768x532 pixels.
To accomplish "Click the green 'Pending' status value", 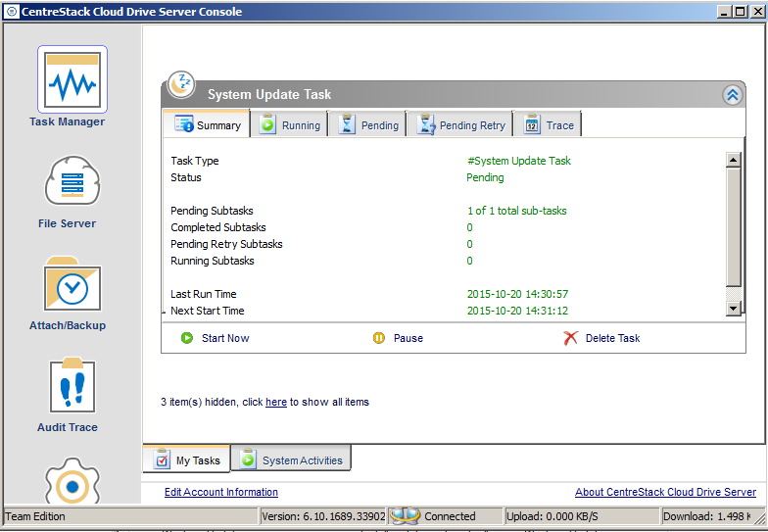I will (485, 177).
